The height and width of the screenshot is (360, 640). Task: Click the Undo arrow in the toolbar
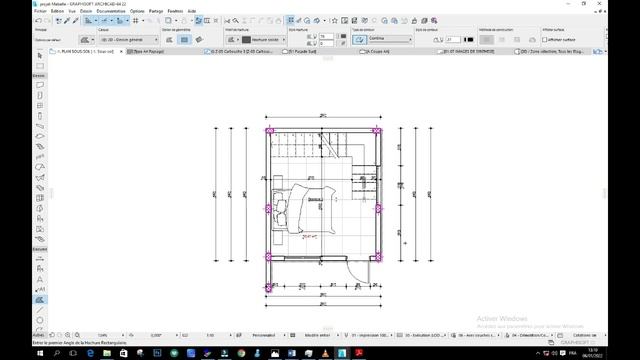click(38, 20)
